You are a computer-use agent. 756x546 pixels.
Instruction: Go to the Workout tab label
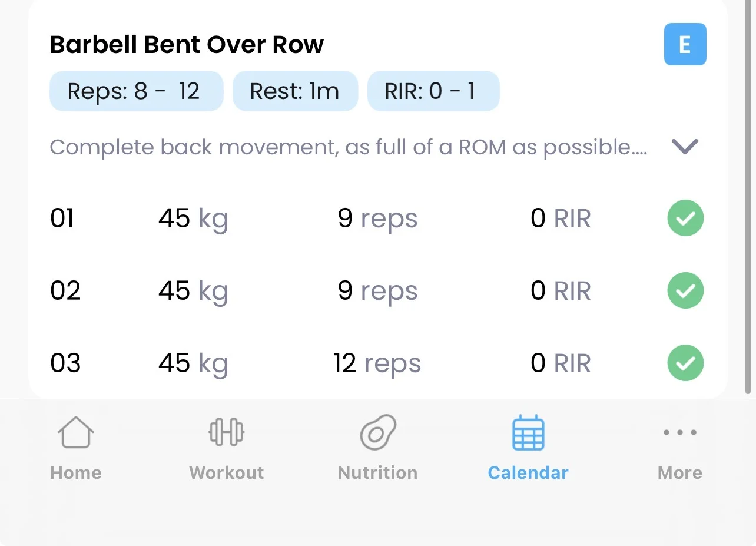[x=227, y=473]
